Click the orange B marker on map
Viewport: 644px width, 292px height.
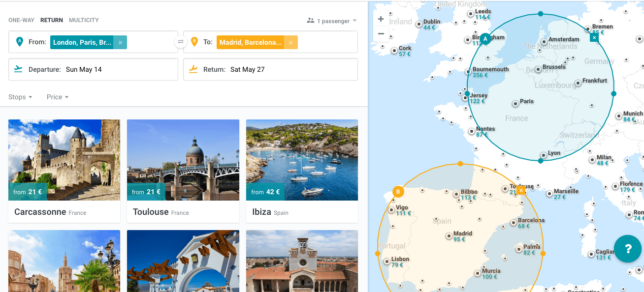click(398, 192)
